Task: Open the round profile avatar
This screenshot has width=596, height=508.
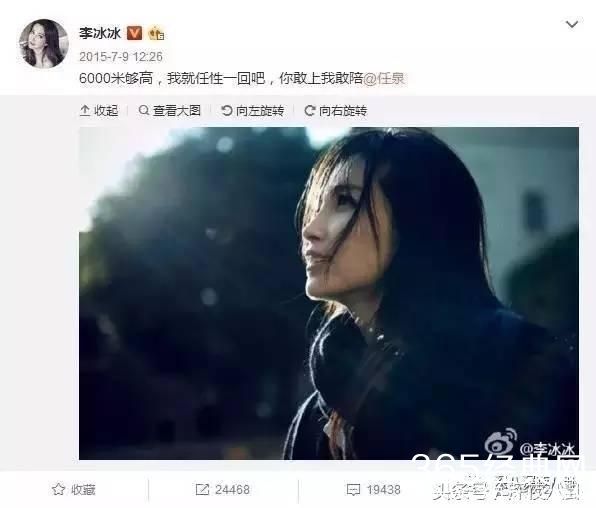Action: (44, 44)
